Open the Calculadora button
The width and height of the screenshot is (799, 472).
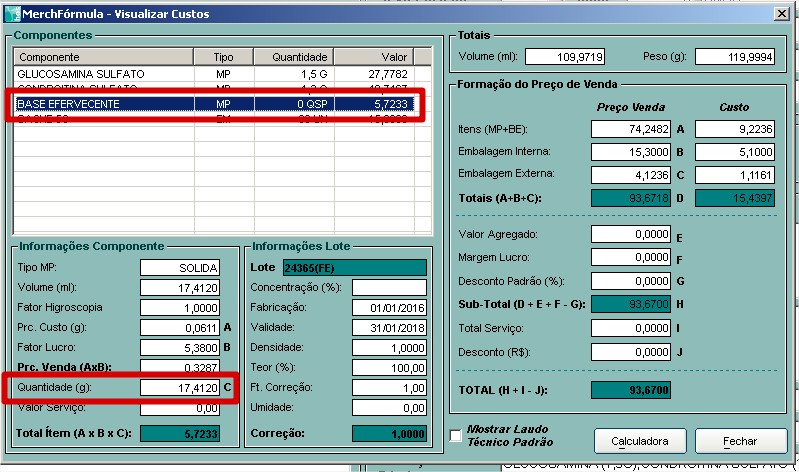pyautogui.click(x=640, y=441)
